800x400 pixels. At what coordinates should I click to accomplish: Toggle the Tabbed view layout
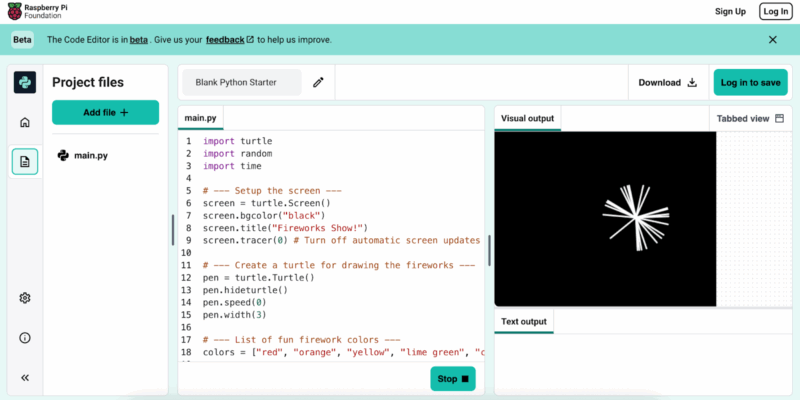(x=750, y=118)
